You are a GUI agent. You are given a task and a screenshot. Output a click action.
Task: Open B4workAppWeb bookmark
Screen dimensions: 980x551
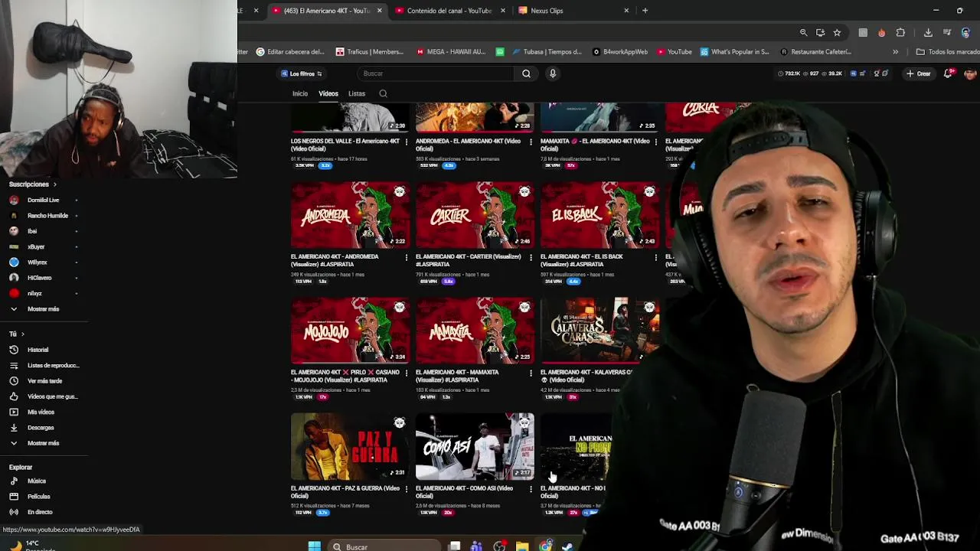point(620,52)
